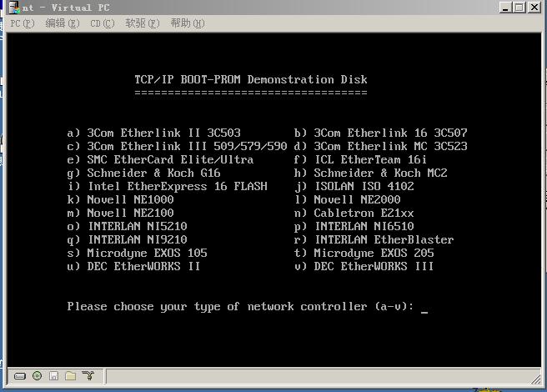Click option i) Intel EtherExpress 16 FLASH
The height and width of the screenshot is (392, 547).
click(x=168, y=186)
